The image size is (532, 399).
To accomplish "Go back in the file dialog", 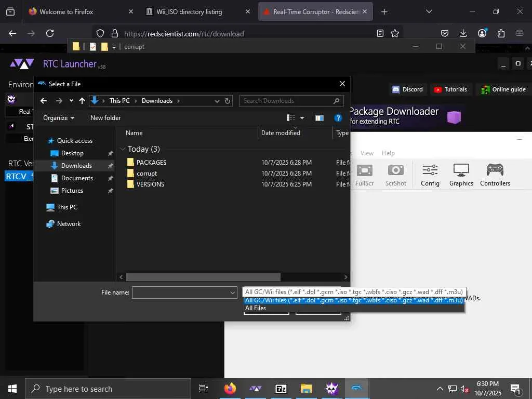I will point(44,101).
